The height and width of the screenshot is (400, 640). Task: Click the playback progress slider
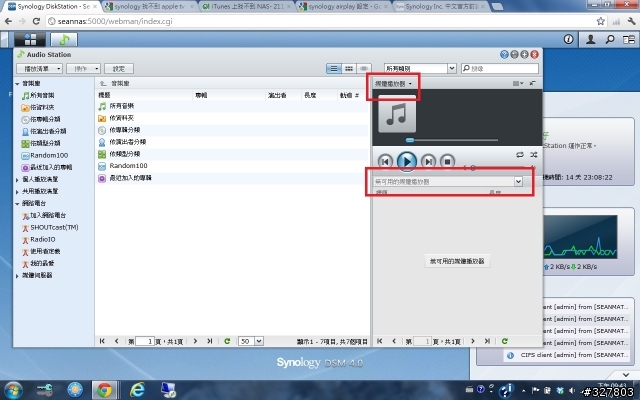[x=451, y=140]
